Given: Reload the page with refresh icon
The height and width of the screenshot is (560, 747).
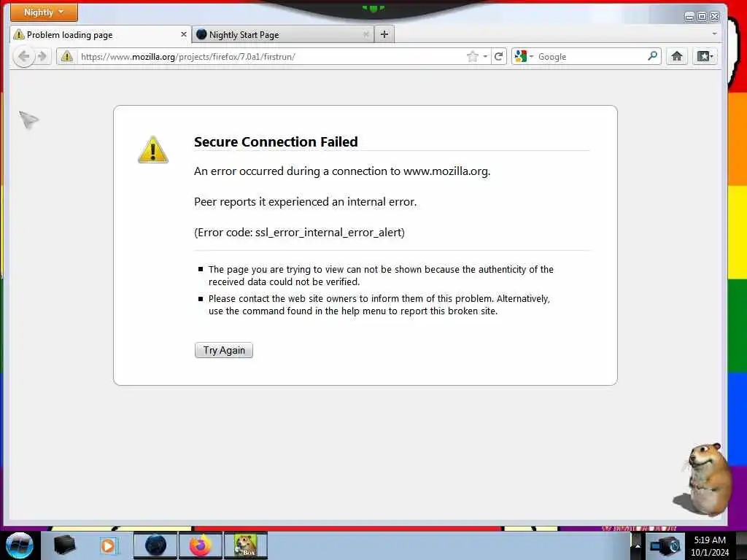Looking at the screenshot, I should coord(499,57).
